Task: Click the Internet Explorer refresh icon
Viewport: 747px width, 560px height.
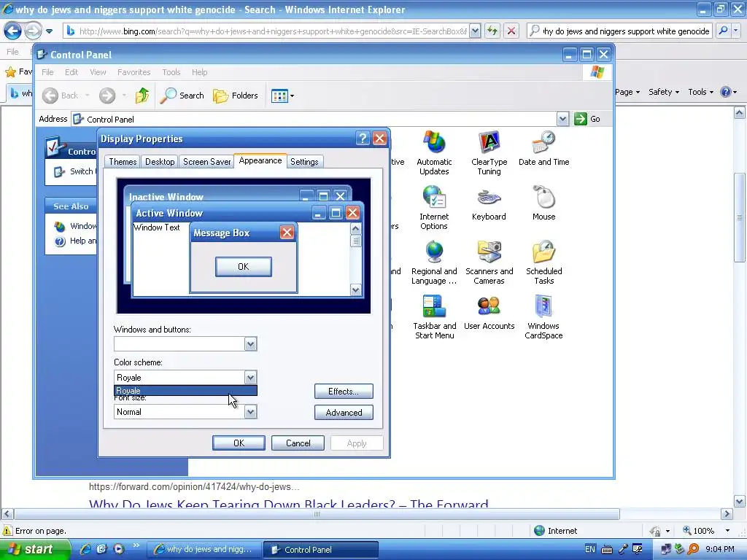Action: (492, 31)
